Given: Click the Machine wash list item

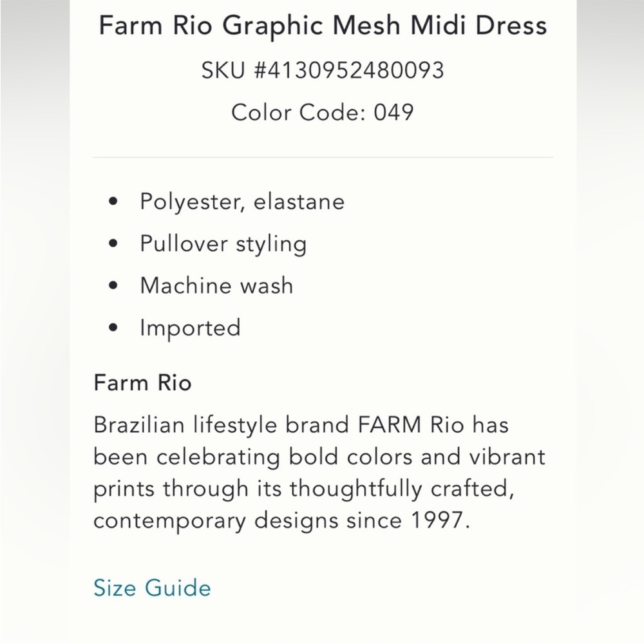Looking at the screenshot, I should click(216, 285).
